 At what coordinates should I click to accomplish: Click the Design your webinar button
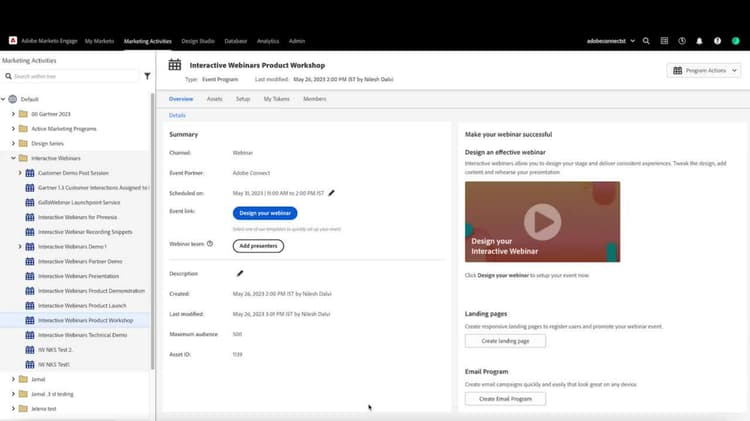click(x=265, y=213)
